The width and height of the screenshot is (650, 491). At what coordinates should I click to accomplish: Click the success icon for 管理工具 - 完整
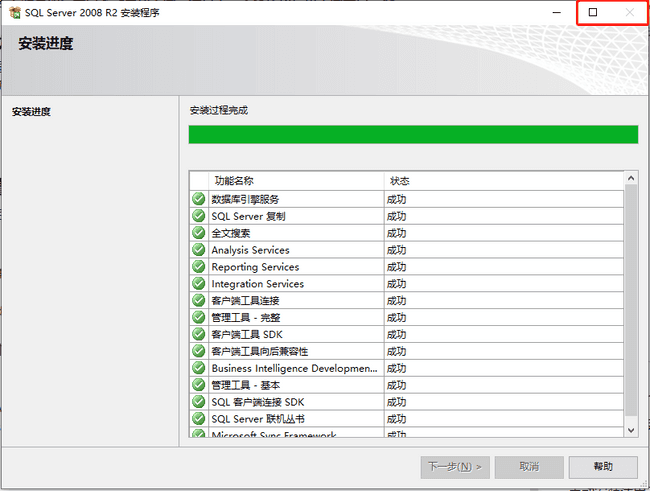click(x=199, y=317)
